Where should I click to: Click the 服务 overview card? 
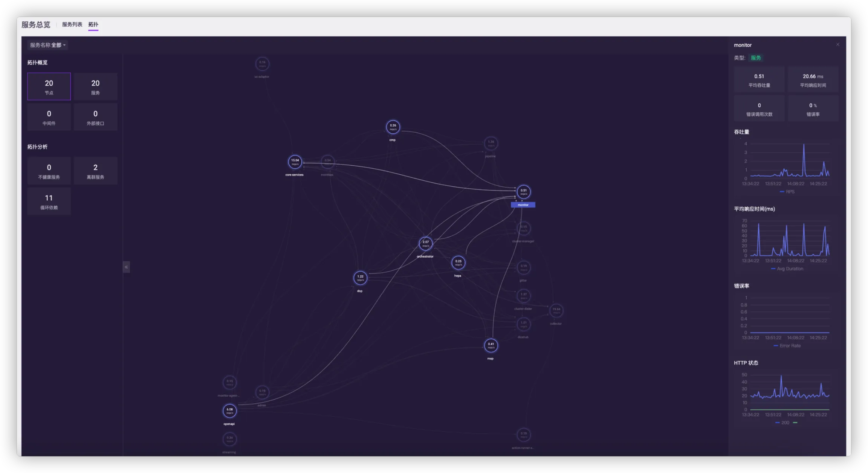pyautogui.click(x=95, y=87)
